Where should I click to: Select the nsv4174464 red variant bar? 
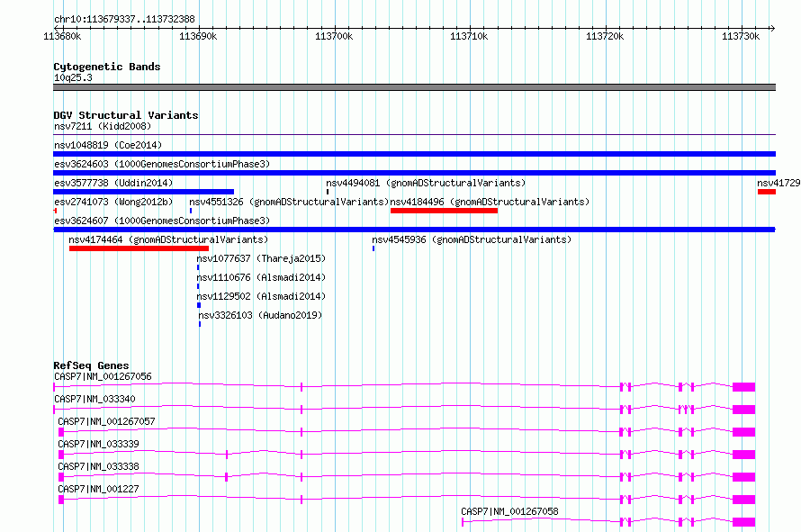pyautogui.click(x=139, y=248)
